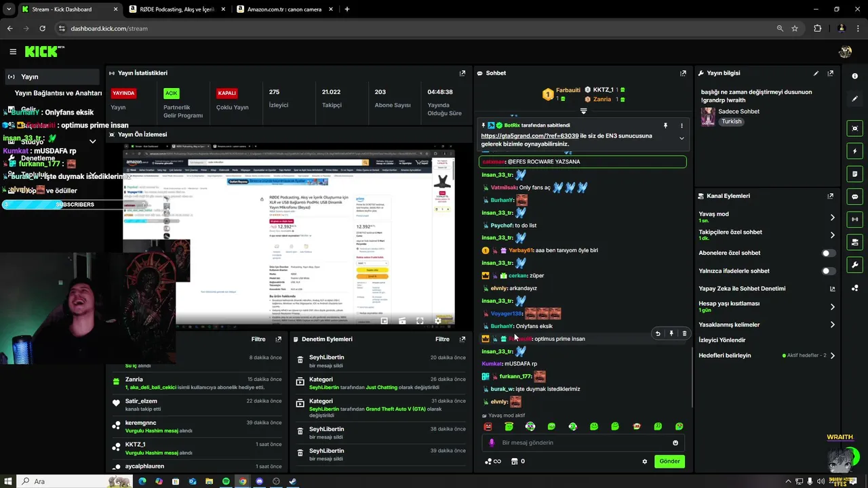Toggle the stream preview widget in right sidebar

[x=855, y=128]
